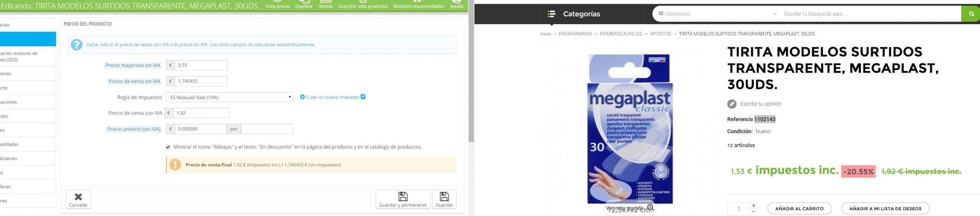Image resolution: width=980 pixels, height=216 pixels.
Task: Click the Cancelar button
Action: click(78, 199)
